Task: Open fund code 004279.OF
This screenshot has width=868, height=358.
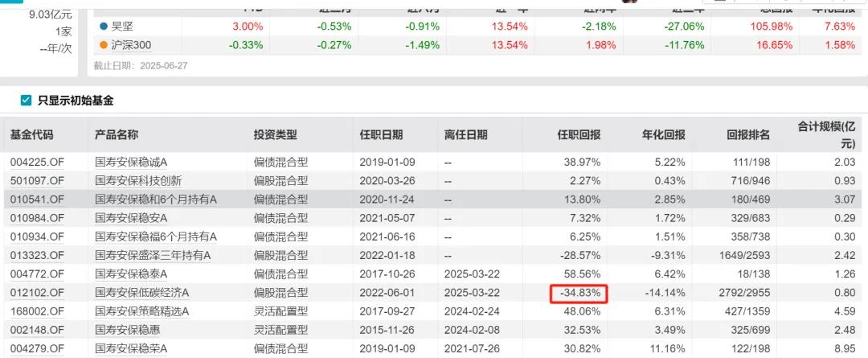Action: point(37,348)
